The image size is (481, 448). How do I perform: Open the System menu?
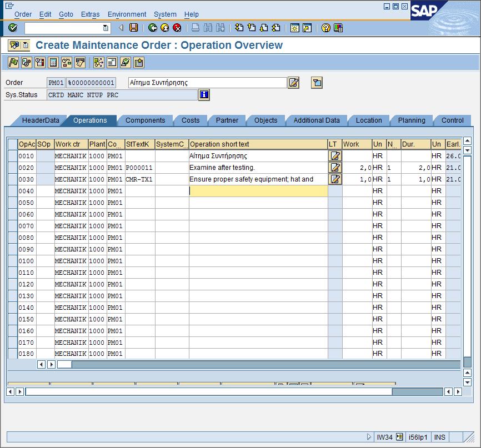pyautogui.click(x=165, y=14)
